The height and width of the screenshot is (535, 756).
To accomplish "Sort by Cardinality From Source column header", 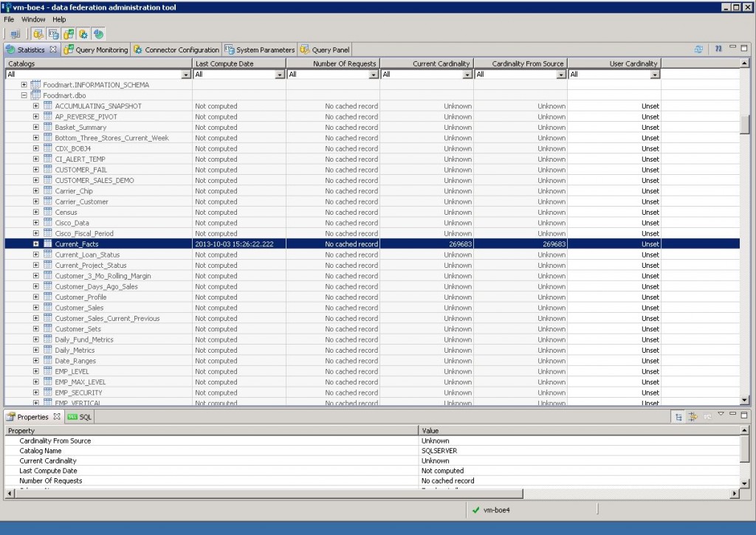I will (520, 63).
